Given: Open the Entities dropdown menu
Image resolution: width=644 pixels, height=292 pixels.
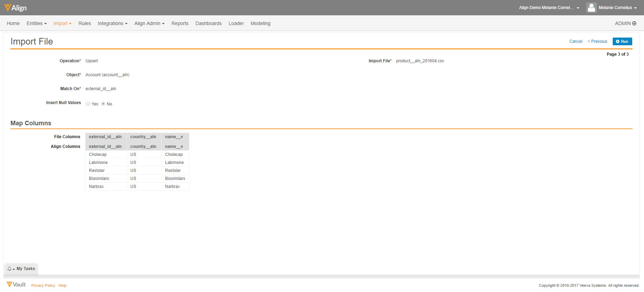Looking at the screenshot, I should tap(36, 23).
